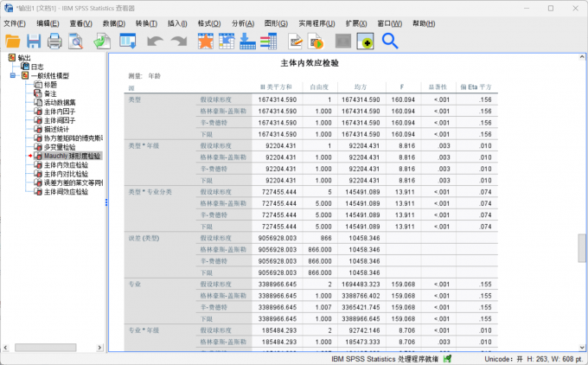The image size is (588, 365).
Task: Open the 查看(V) menu
Action: point(80,23)
